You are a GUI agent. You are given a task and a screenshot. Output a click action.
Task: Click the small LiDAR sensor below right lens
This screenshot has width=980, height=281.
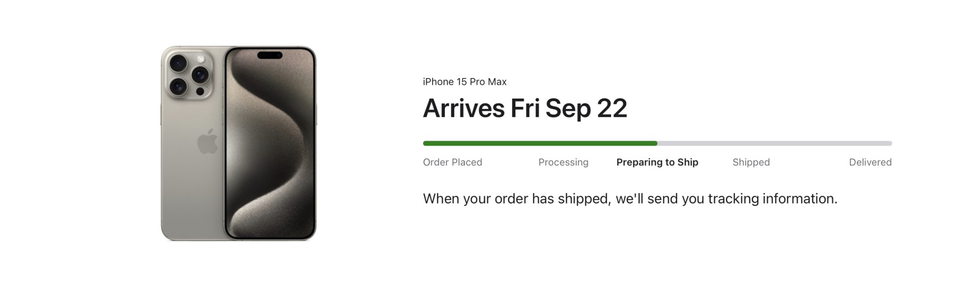click(200, 91)
